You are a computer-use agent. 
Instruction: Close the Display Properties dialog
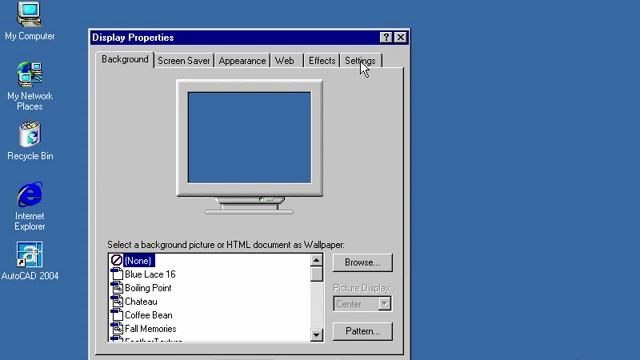pyautogui.click(x=400, y=38)
